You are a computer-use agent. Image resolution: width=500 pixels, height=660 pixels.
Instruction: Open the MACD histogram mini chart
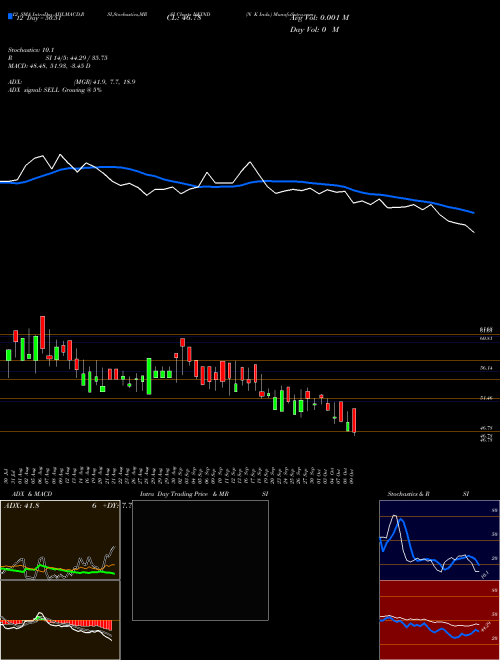click(x=60, y=620)
